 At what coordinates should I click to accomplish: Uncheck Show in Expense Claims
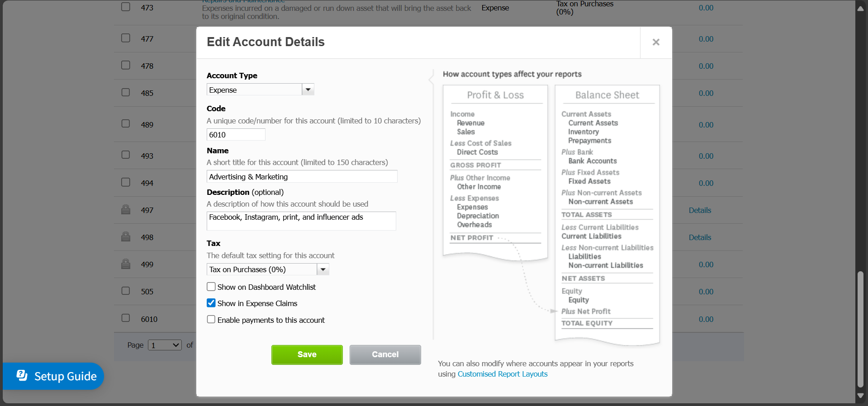click(x=211, y=303)
